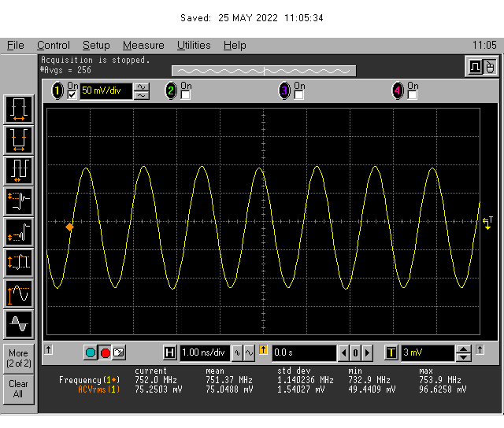Click the More (2 of 2) button

coord(18,358)
